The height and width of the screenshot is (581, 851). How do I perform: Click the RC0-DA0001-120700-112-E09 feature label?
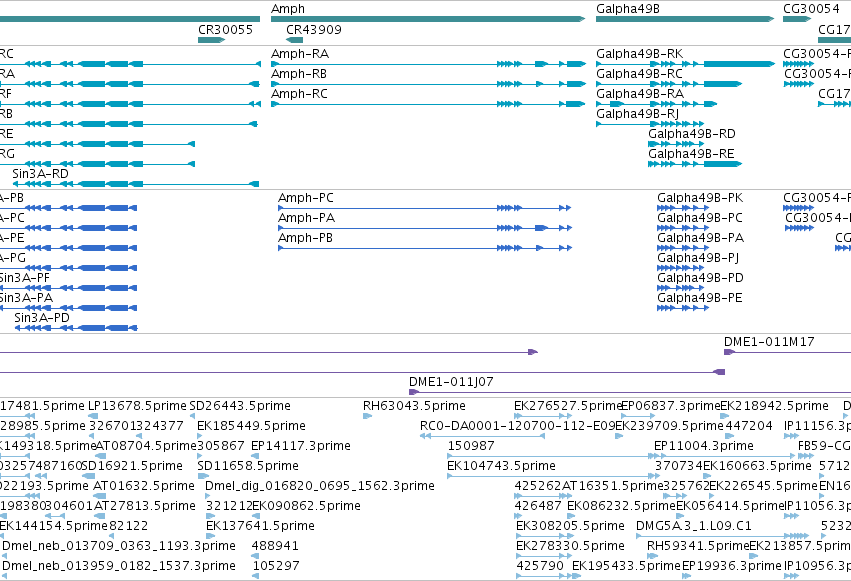pyautogui.click(x=517, y=426)
